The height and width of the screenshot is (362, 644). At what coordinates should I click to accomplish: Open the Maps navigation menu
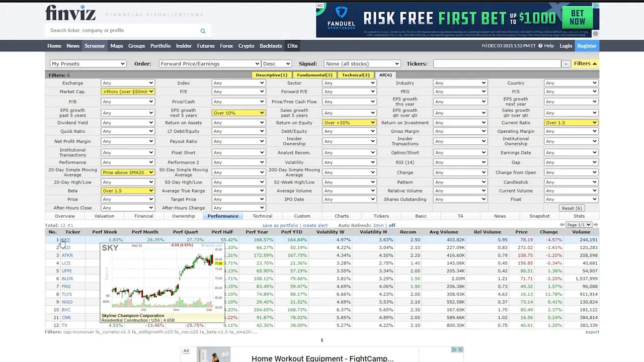[117, 46]
